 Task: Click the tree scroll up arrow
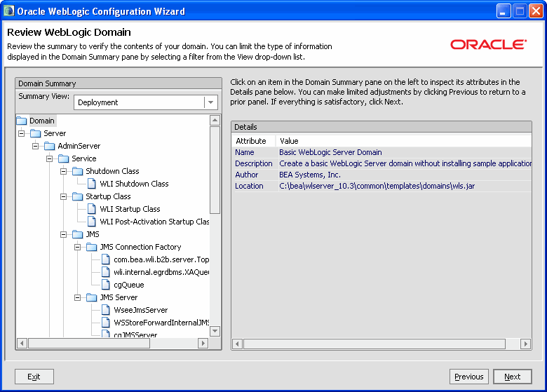pyautogui.click(x=215, y=121)
